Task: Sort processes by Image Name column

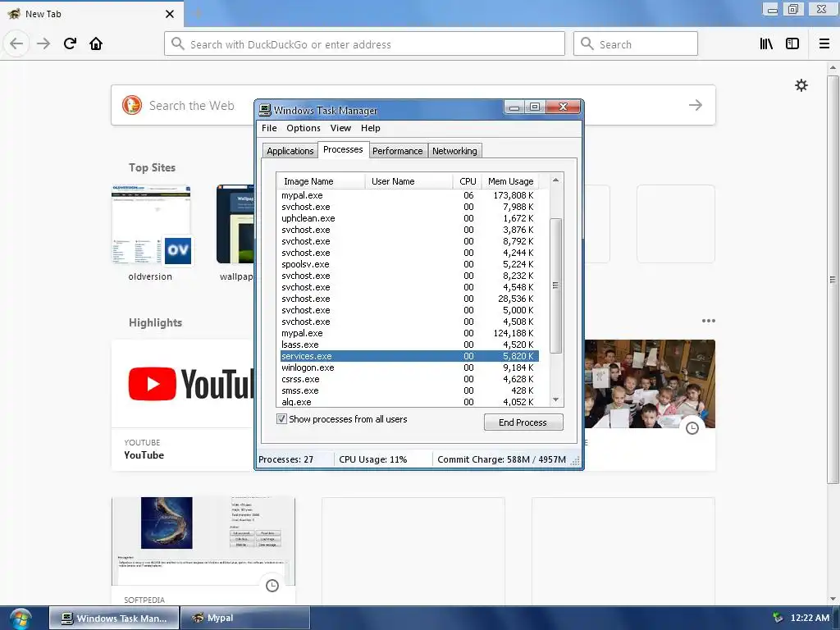Action: [x=321, y=181]
